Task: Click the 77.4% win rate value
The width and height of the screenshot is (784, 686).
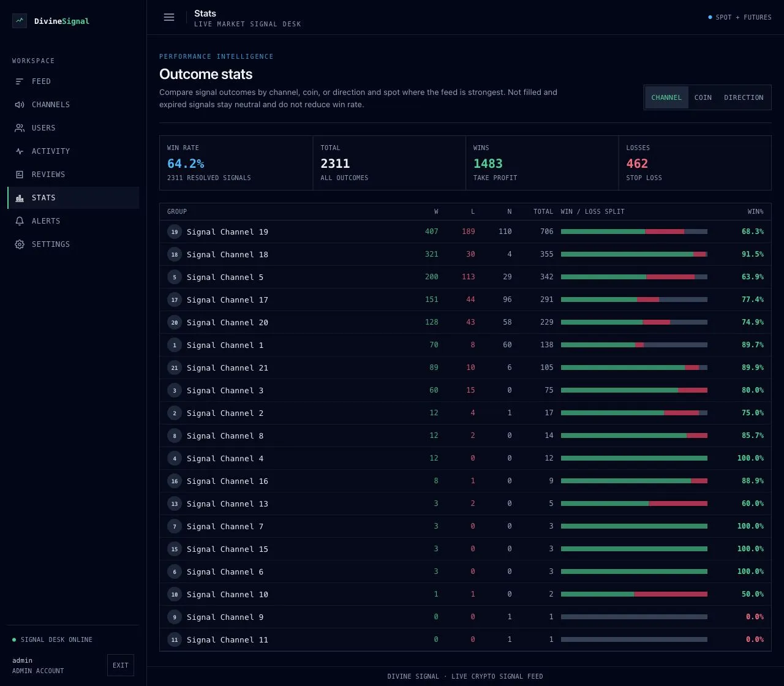Action: 753,300
